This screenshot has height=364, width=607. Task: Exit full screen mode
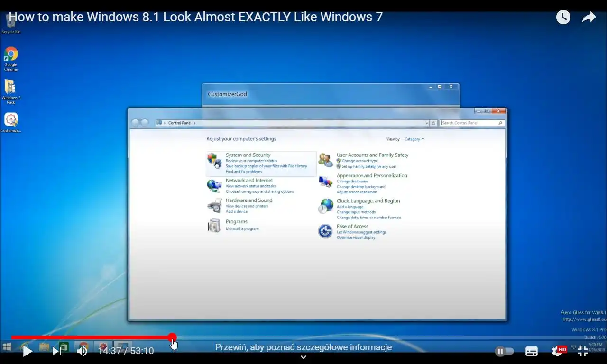[583, 351]
